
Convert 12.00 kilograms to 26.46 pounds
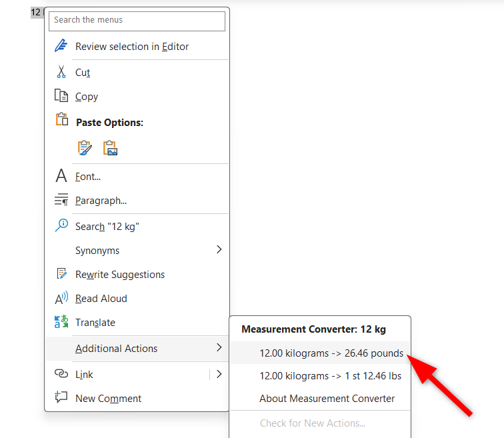tap(320, 353)
